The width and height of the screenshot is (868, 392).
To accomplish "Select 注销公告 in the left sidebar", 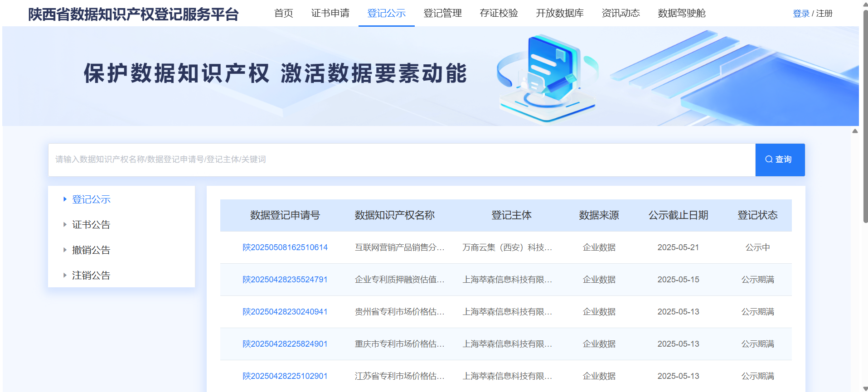I will click(x=91, y=275).
